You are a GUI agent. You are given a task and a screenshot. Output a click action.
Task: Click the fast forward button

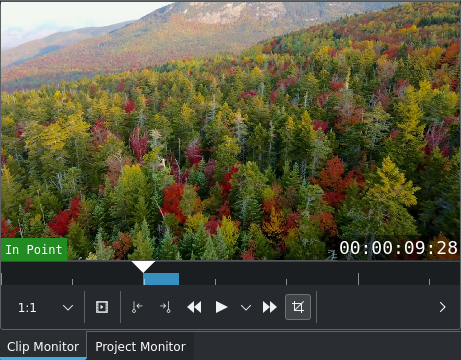(x=269, y=307)
